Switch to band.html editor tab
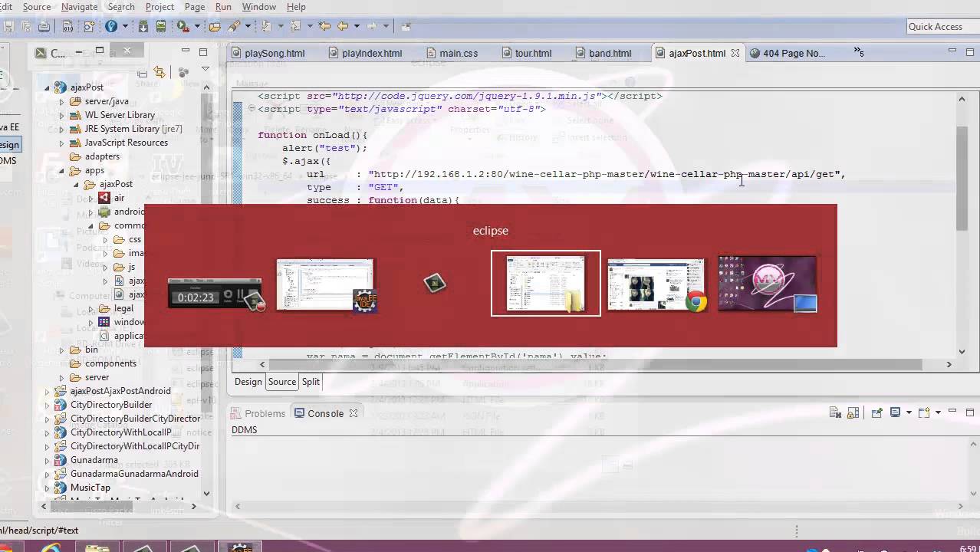Viewport: 980px width, 552px height. [603, 54]
